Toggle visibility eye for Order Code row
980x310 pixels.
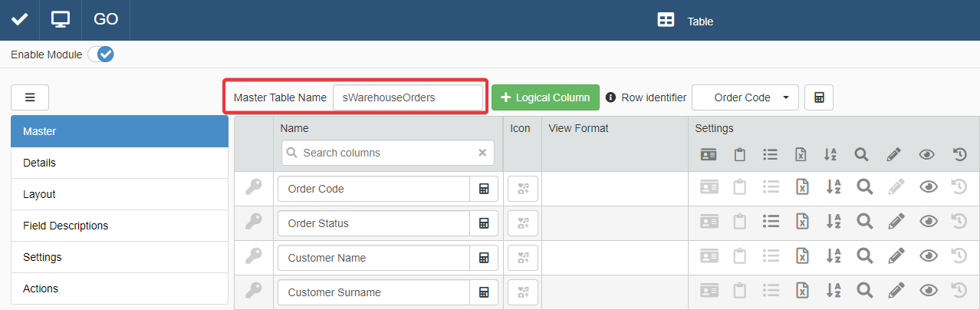click(928, 189)
